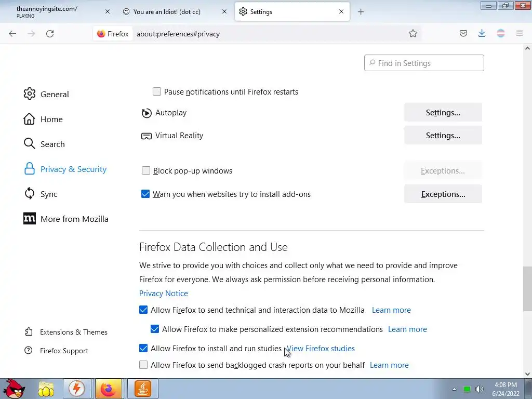This screenshot has height=399, width=532.
Task: Learn more about technical data sending
Action: pyautogui.click(x=391, y=310)
